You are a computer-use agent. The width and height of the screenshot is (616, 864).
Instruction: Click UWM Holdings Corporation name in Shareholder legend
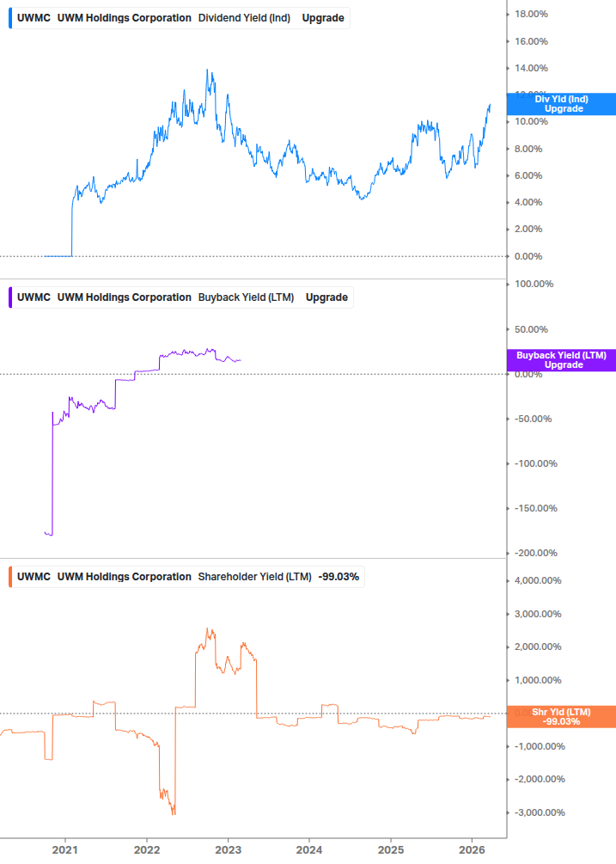click(125, 576)
